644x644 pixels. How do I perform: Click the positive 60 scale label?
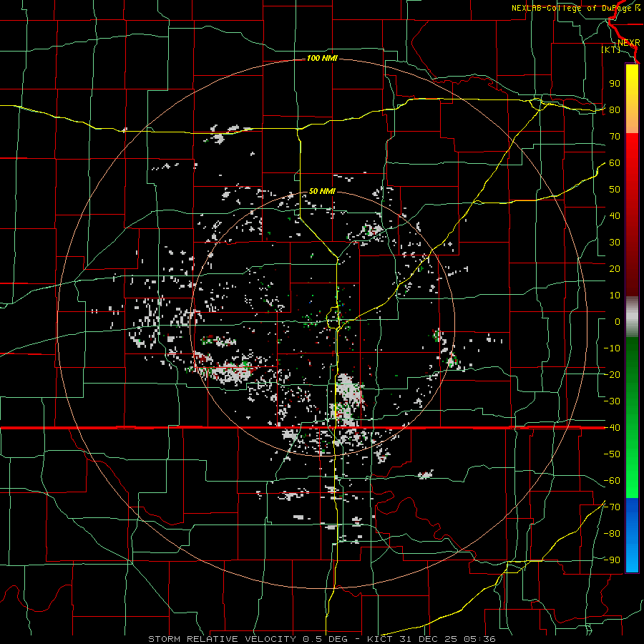click(x=615, y=163)
